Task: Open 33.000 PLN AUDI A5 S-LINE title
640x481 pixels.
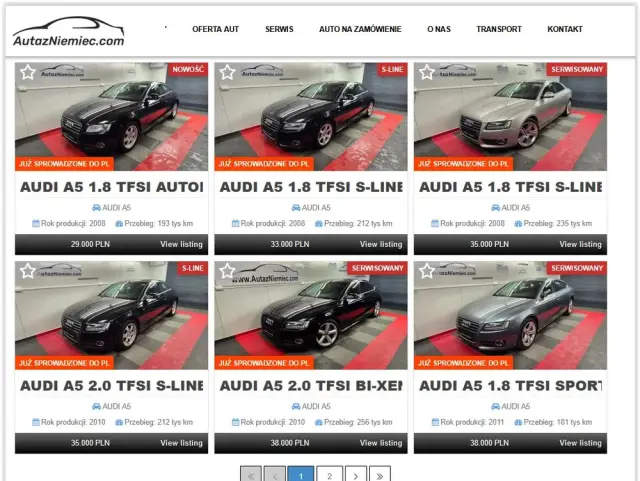Action: click(311, 187)
